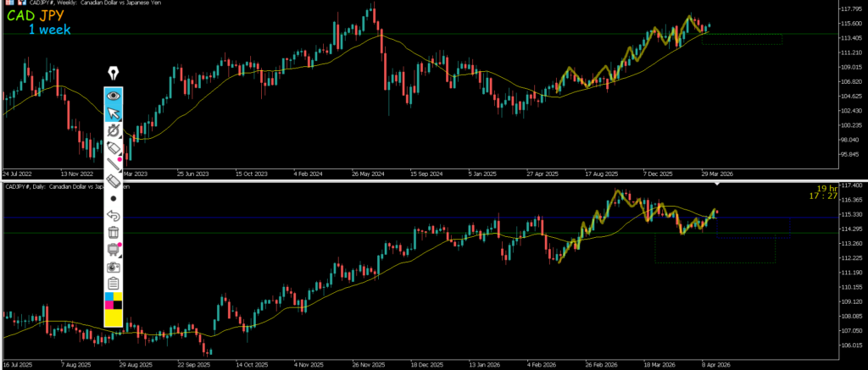The width and height of the screenshot is (868, 370).
Task: Click the pen nib icon above the drawing toolbar
Action: (113, 74)
